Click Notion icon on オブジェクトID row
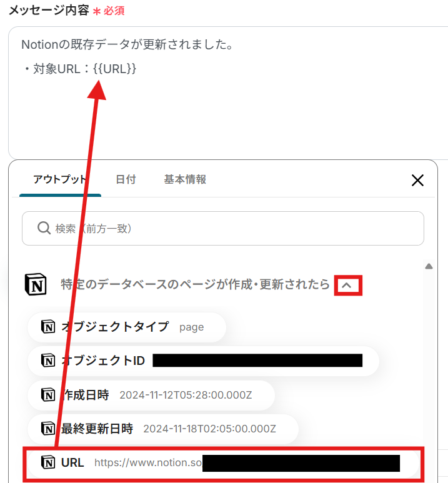The image size is (448, 483). [x=48, y=361]
